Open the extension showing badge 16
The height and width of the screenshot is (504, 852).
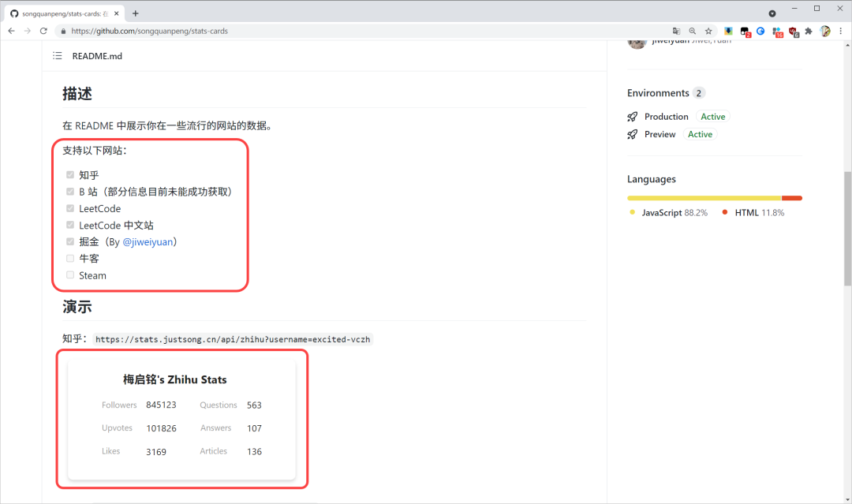pyautogui.click(x=778, y=32)
